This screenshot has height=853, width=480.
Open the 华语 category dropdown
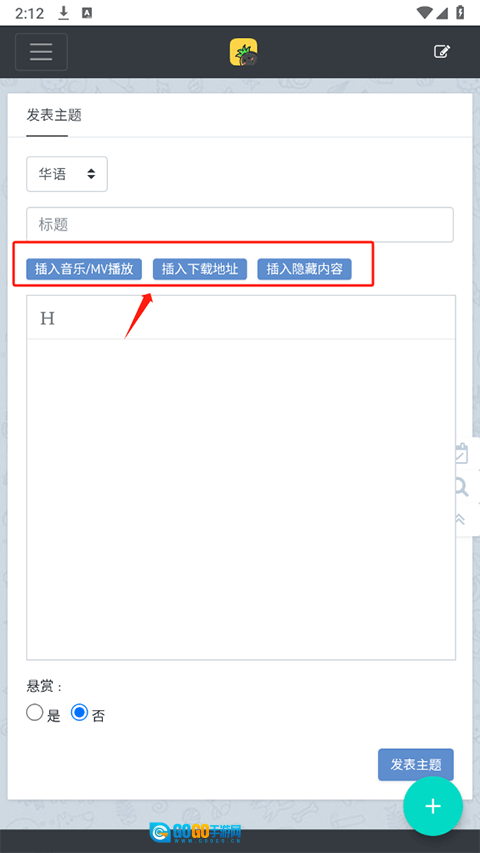67,174
